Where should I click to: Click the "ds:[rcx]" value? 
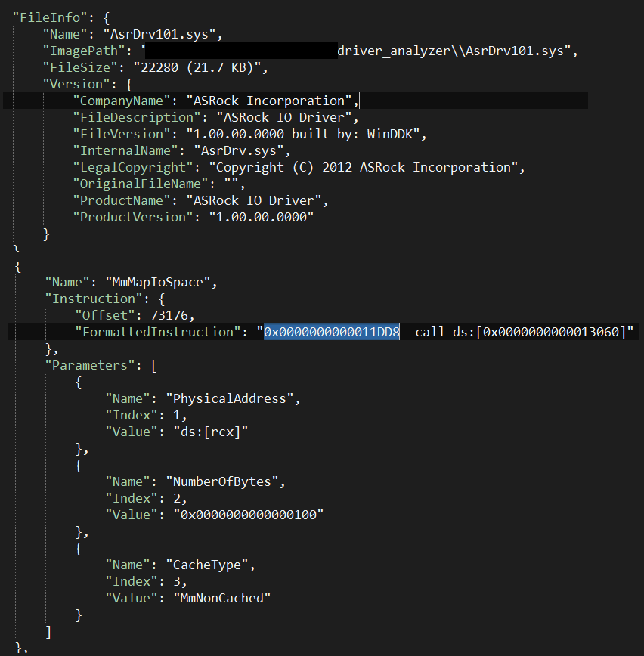pos(210,432)
